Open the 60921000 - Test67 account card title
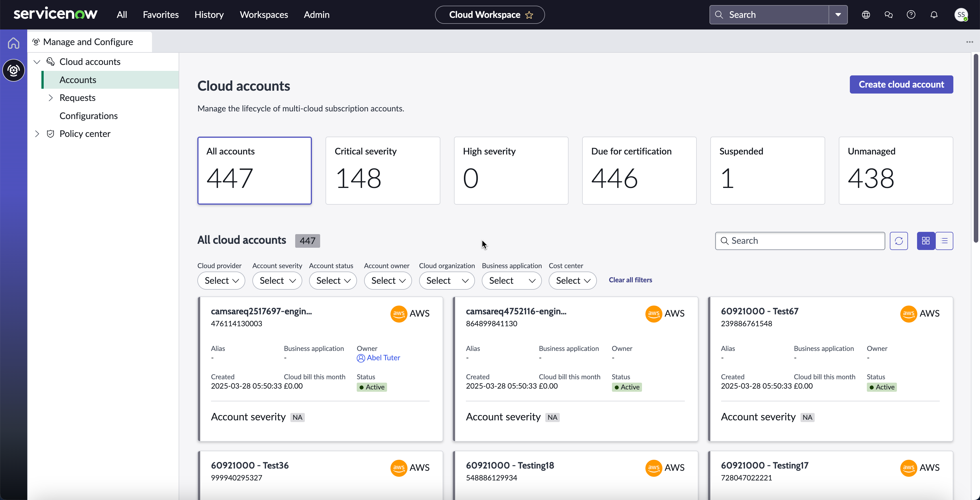This screenshot has width=980, height=500. point(759,312)
